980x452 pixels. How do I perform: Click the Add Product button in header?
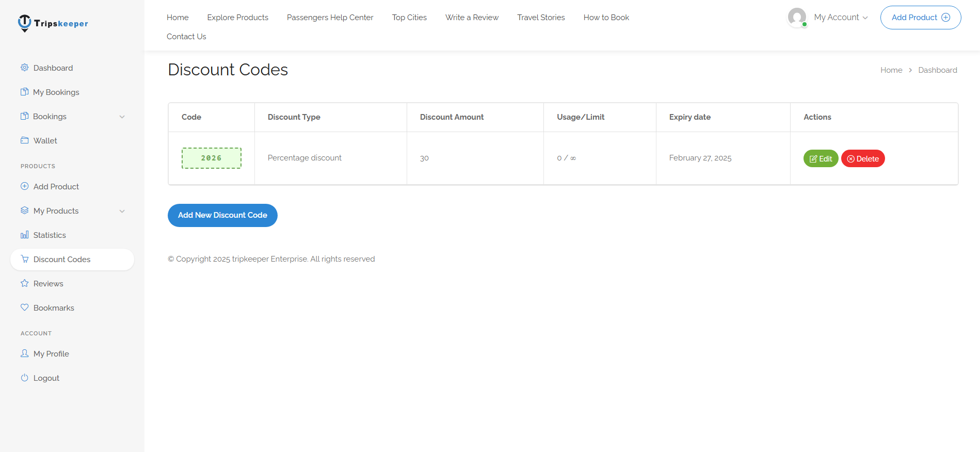tap(920, 18)
